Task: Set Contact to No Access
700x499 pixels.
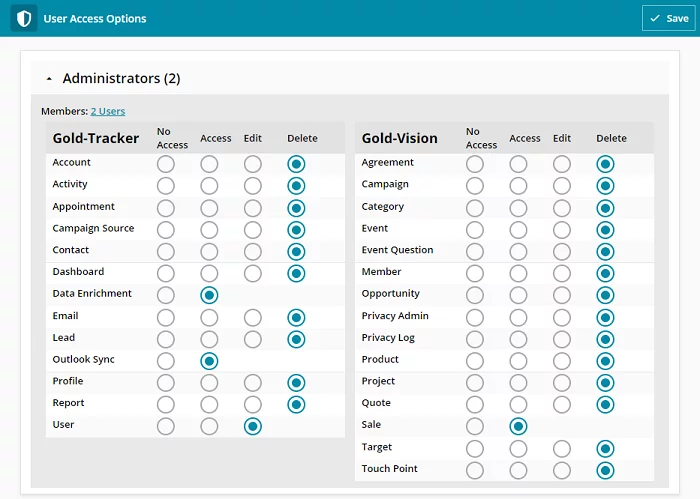Action: [x=166, y=252]
